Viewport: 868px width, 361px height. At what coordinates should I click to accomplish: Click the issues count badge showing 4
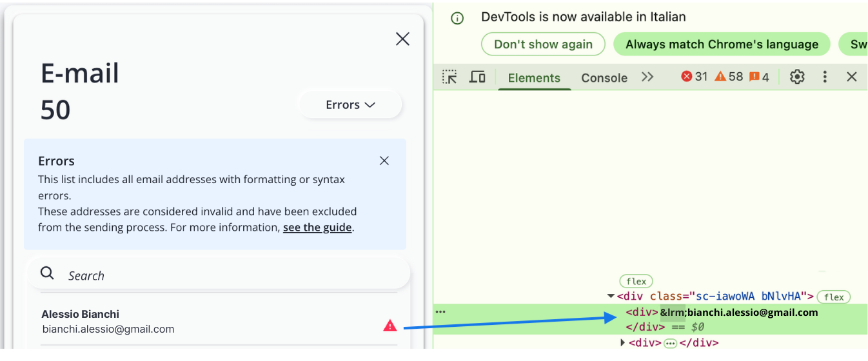click(759, 77)
